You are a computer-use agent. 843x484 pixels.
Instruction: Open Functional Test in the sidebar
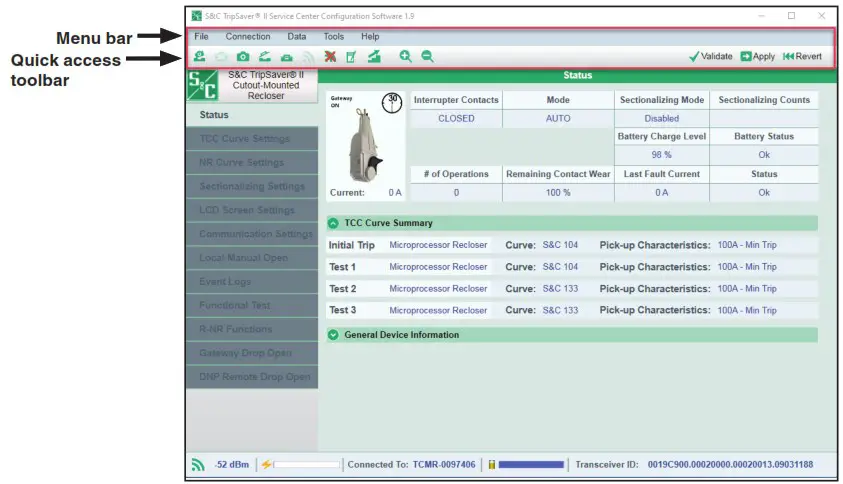tap(252, 305)
